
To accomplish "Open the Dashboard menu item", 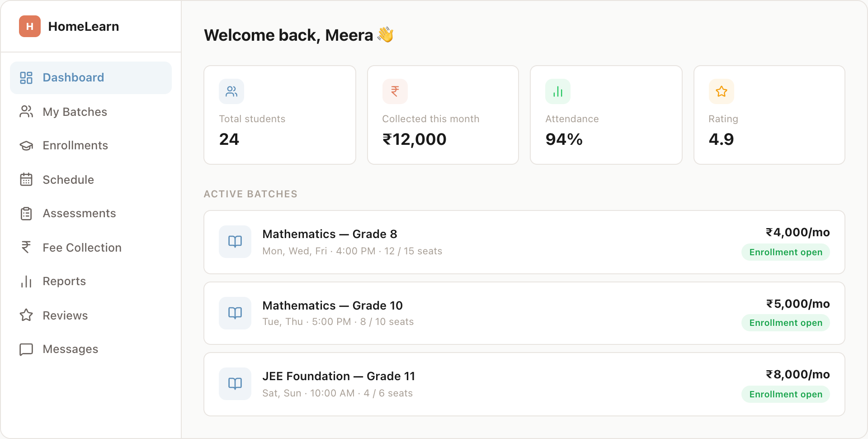I will click(73, 77).
